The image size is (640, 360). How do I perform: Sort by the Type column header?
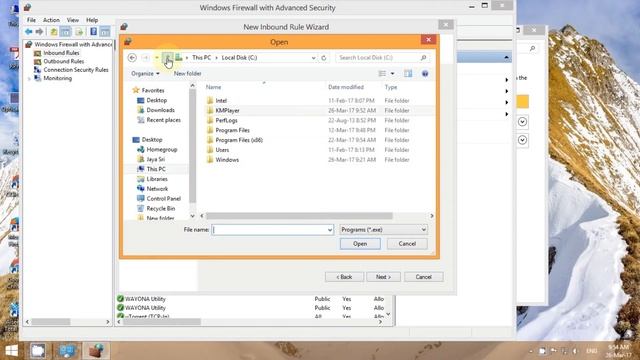point(391,87)
